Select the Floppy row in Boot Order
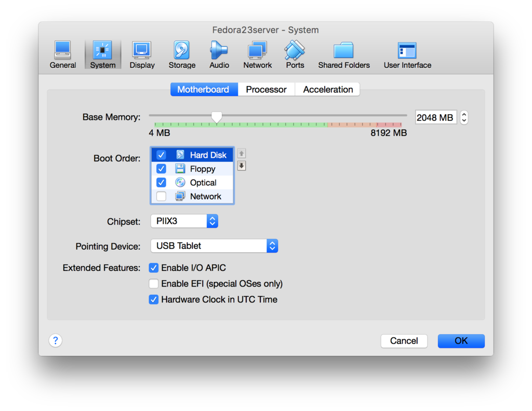 [192, 169]
